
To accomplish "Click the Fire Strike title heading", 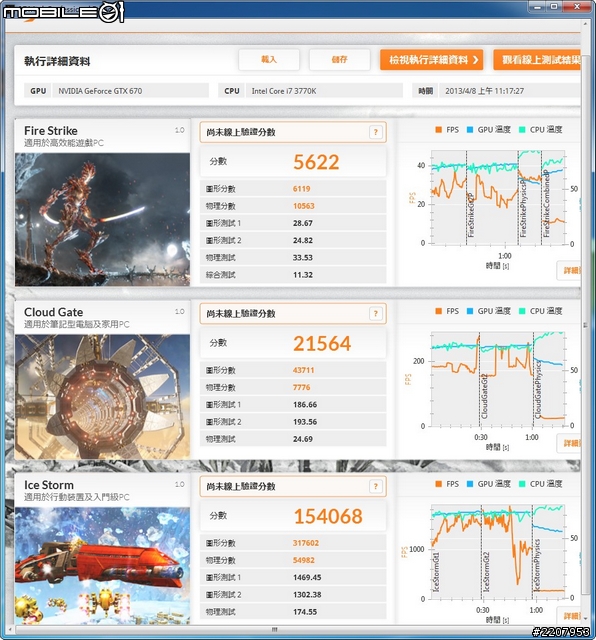I will point(51,131).
